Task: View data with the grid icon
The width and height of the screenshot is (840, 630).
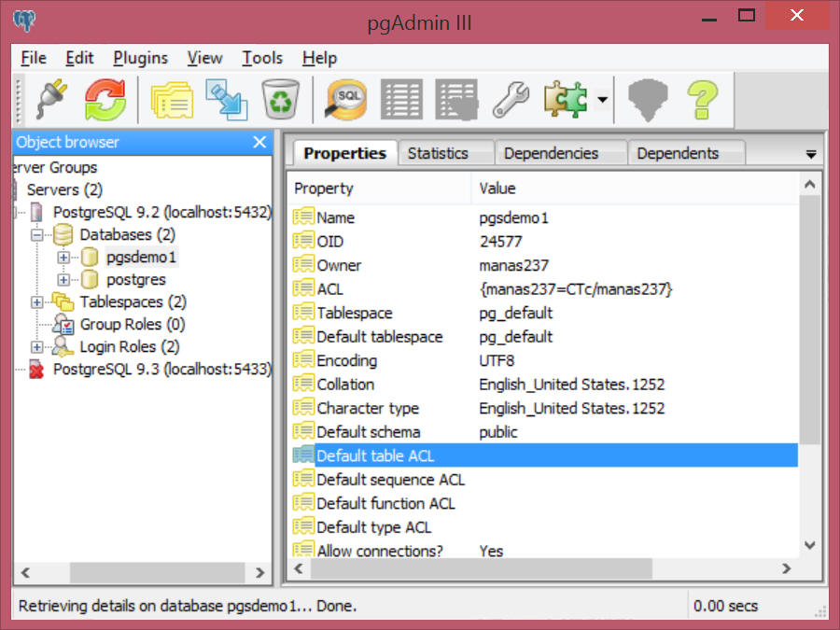Action: click(401, 99)
